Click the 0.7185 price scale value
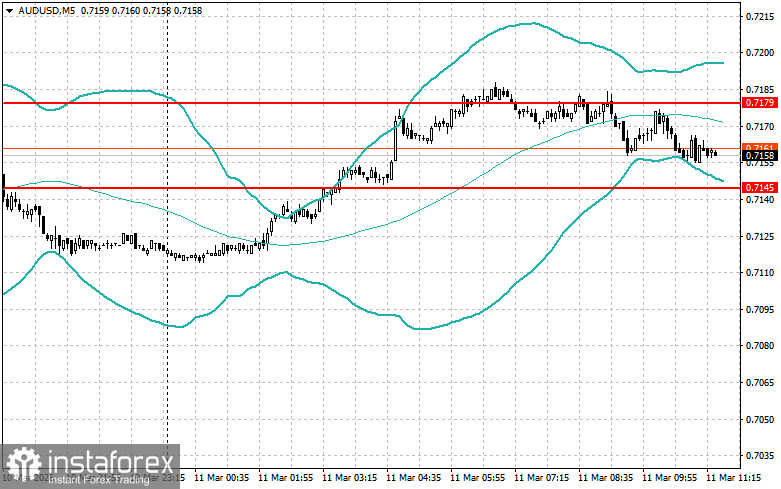Screen dimensions: 781x489 click(x=760, y=90)
